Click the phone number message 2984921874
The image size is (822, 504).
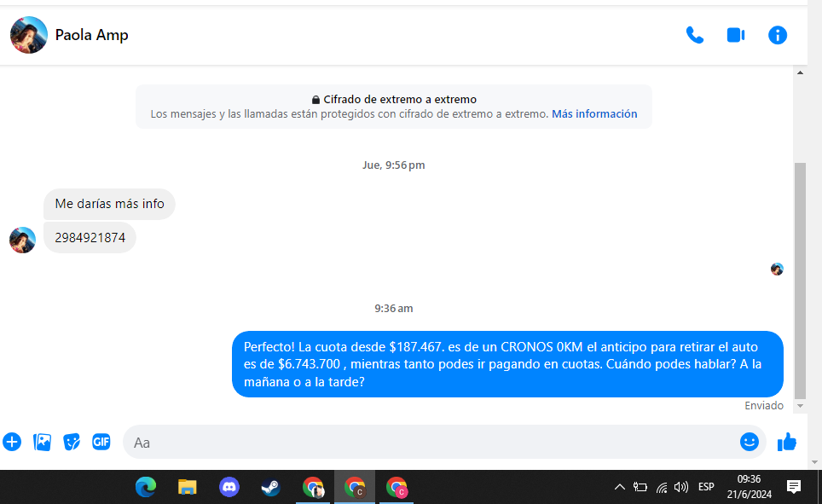(x=90, y=238)
